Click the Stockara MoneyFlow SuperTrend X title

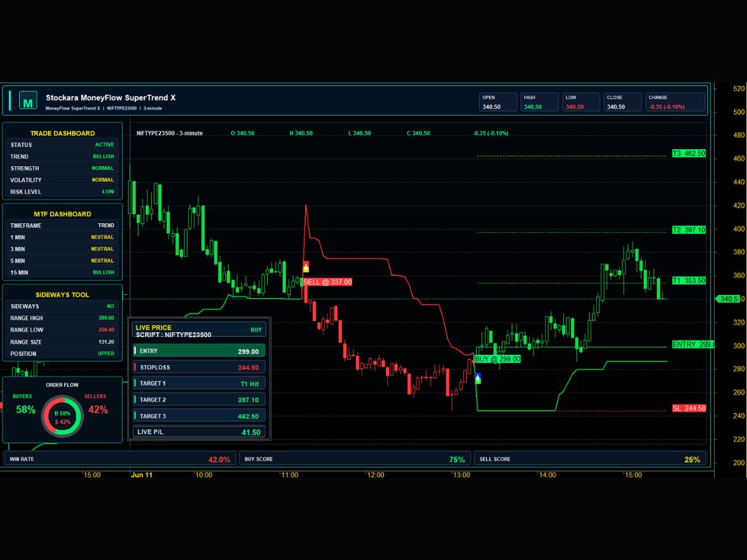(111, 98)
